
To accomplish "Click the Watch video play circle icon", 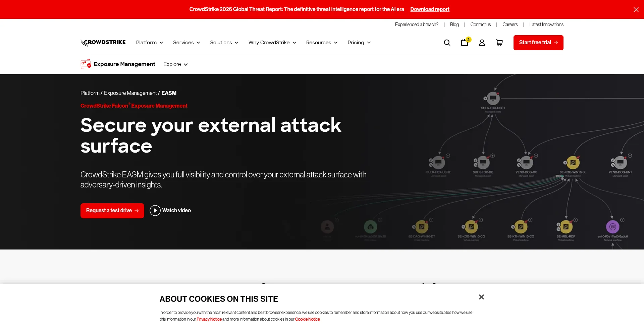I will [x=155, y=211].
